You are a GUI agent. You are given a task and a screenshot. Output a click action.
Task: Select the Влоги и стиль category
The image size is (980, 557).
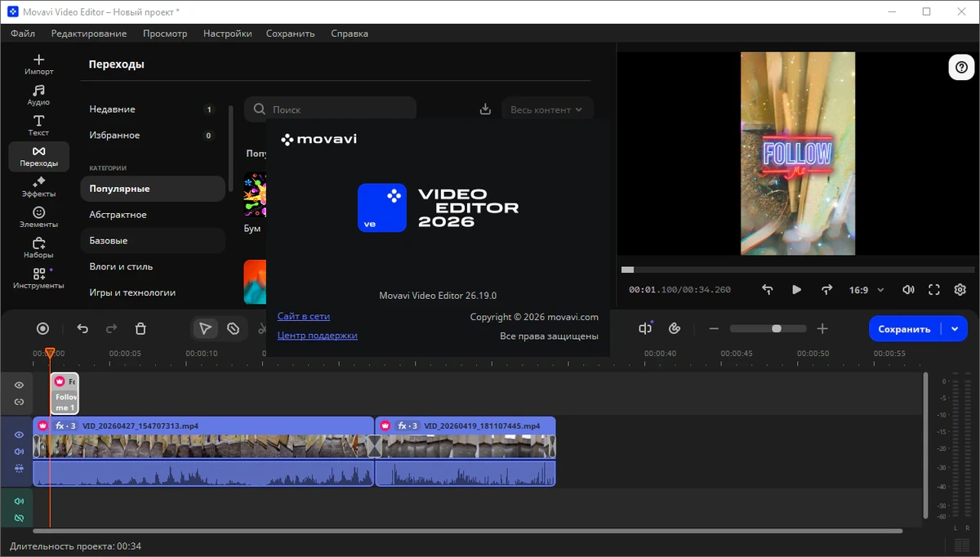[x=153, y=267]
